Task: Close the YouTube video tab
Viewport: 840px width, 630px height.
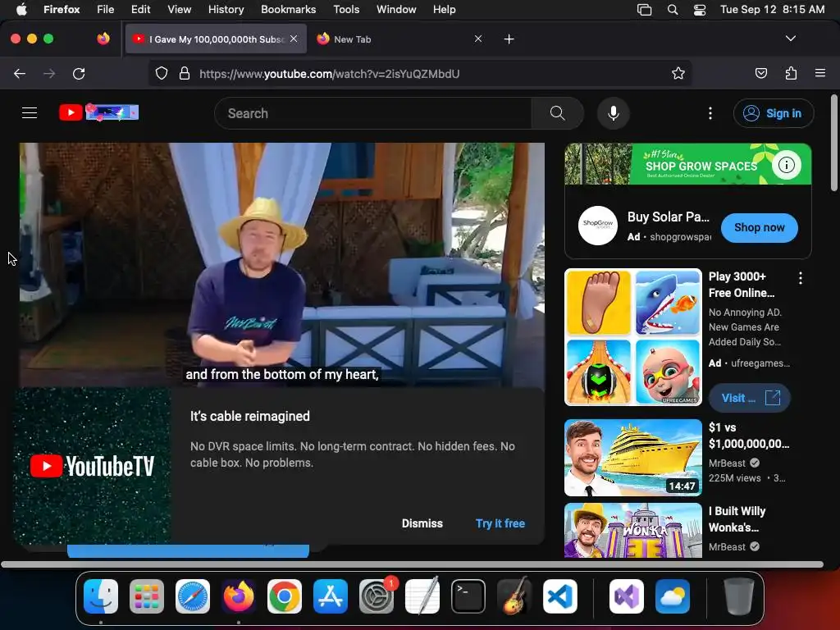Action: click(x=294, y=39)
